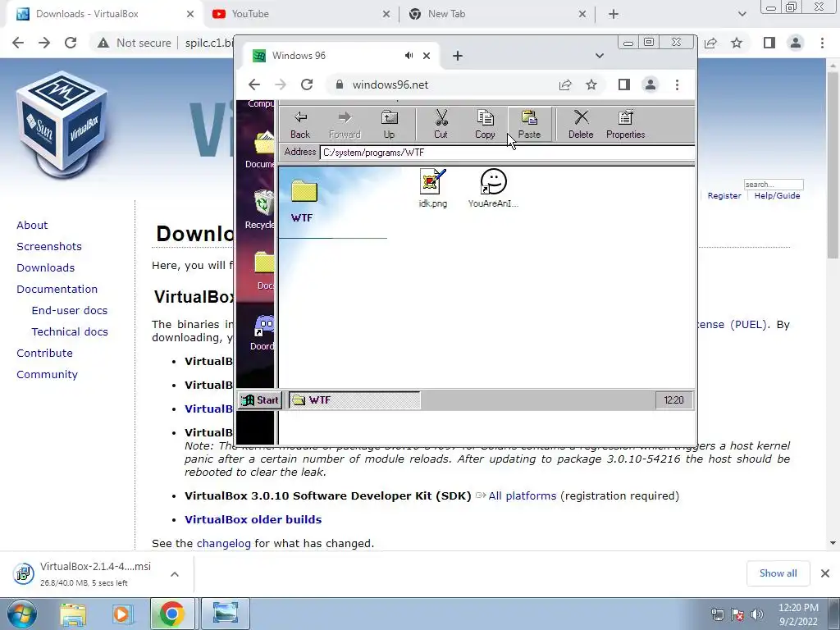Screen dimensions: 840x630
Task: Open the About link in VirtualBox sidebar
Action: click(x=32, y=226)
